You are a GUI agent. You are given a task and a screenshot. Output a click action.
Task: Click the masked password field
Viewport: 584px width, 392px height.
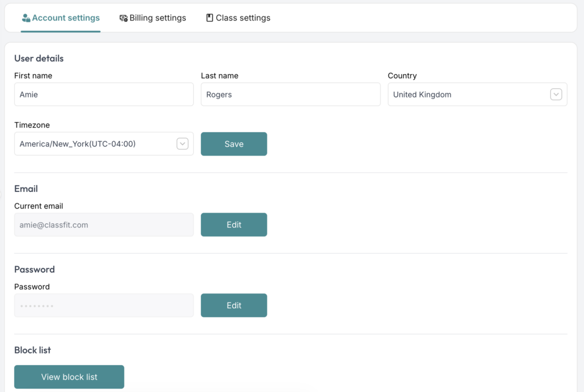[x=104, y=305]
